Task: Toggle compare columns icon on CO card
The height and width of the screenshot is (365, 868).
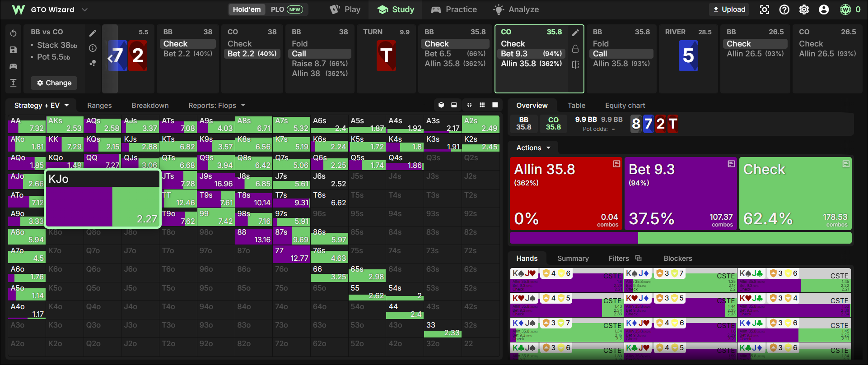Action: click(575, 65)
